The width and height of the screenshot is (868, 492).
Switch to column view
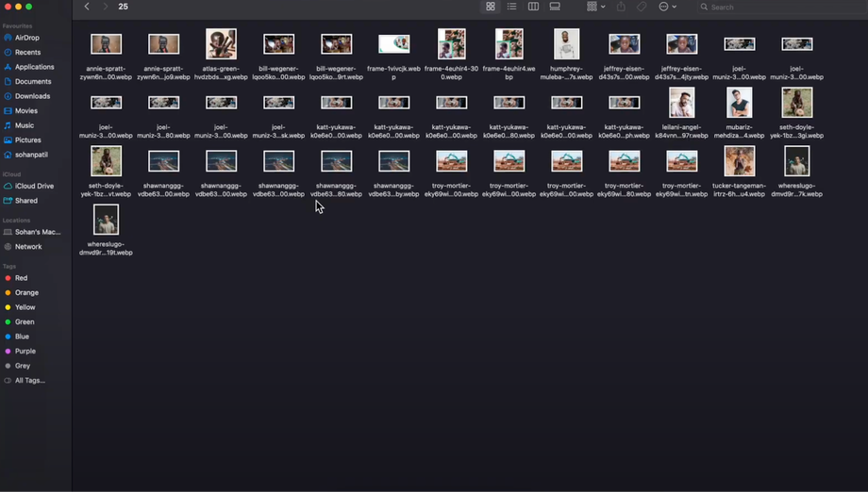533,7
